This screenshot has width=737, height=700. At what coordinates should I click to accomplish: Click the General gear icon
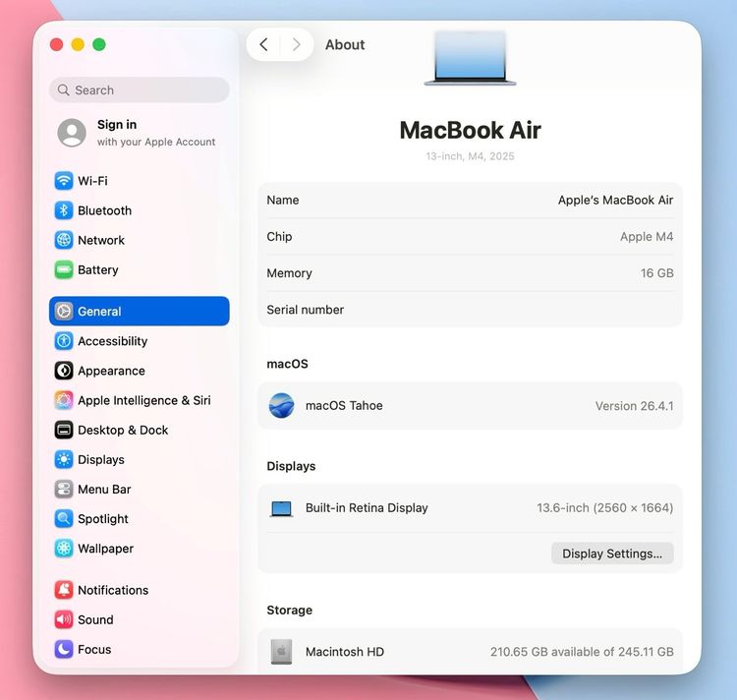coord(64,311)
